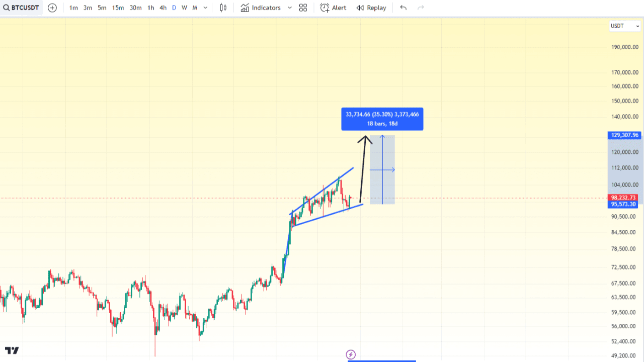Open the Indicators dialog
This screenshot has height=362, width=644.
point(261,8)
